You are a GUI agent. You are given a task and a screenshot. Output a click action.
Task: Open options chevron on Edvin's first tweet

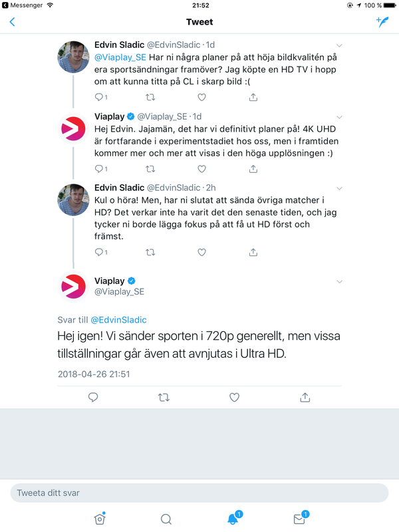[x=340, y=45]
